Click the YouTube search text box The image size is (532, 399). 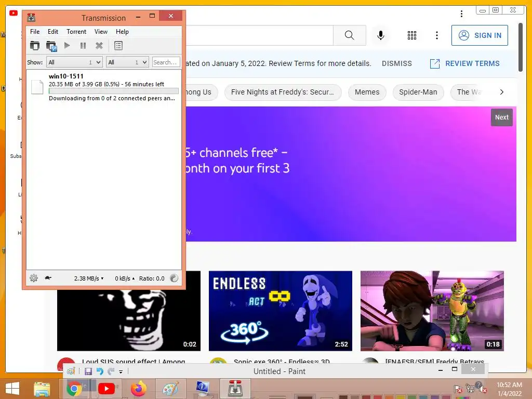[x=260, y=35]
